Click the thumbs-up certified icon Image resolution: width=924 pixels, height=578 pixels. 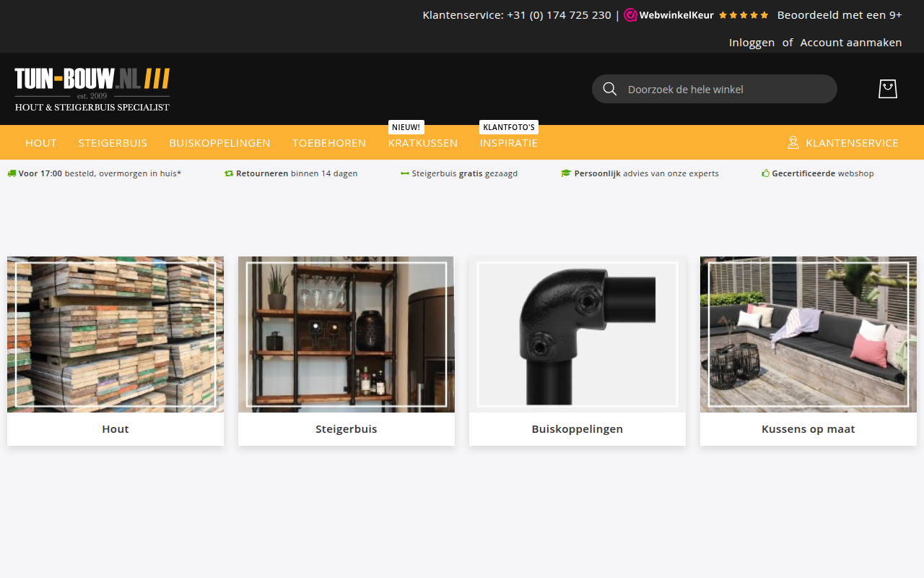click(x=766, y=173)
